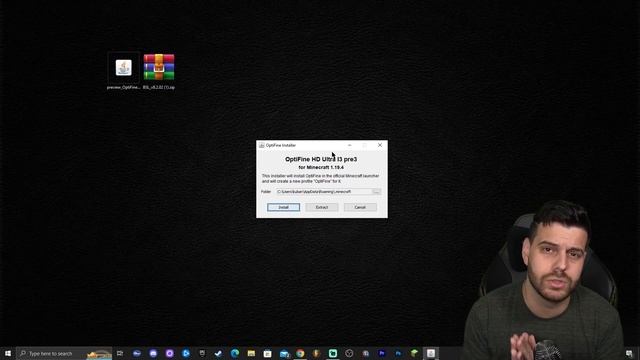The height and width of the screenshot is (360, 640).
Task: Open notification center in system tray
Action: click(629, 353)
